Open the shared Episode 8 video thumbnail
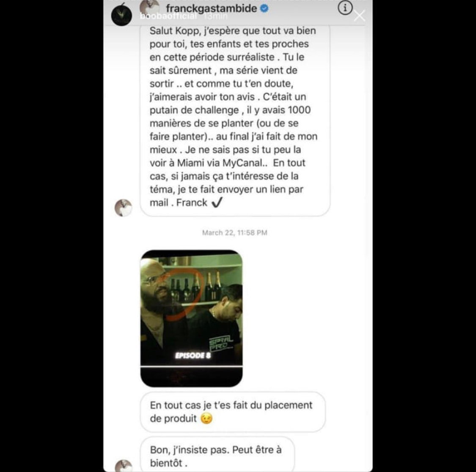 click(192, 318)
